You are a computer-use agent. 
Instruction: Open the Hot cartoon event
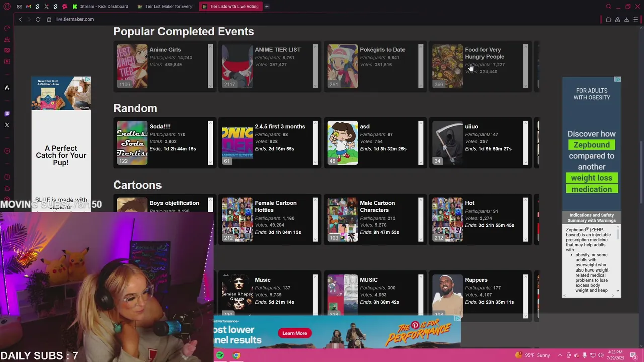(x=480, y=219)
